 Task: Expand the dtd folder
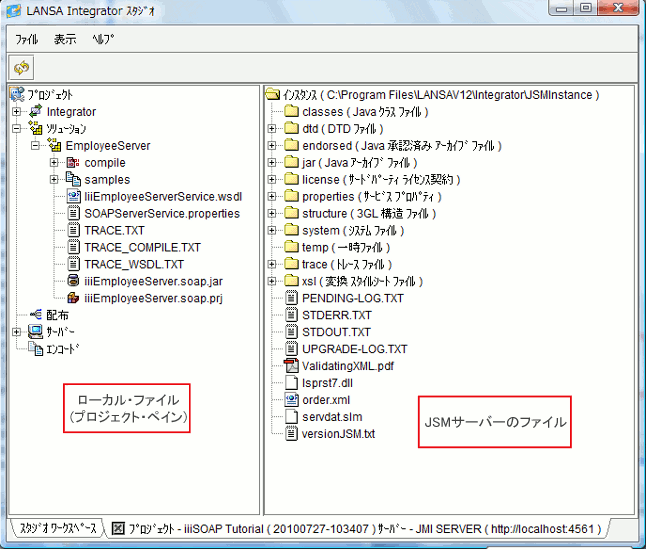(x=272, y=129)
